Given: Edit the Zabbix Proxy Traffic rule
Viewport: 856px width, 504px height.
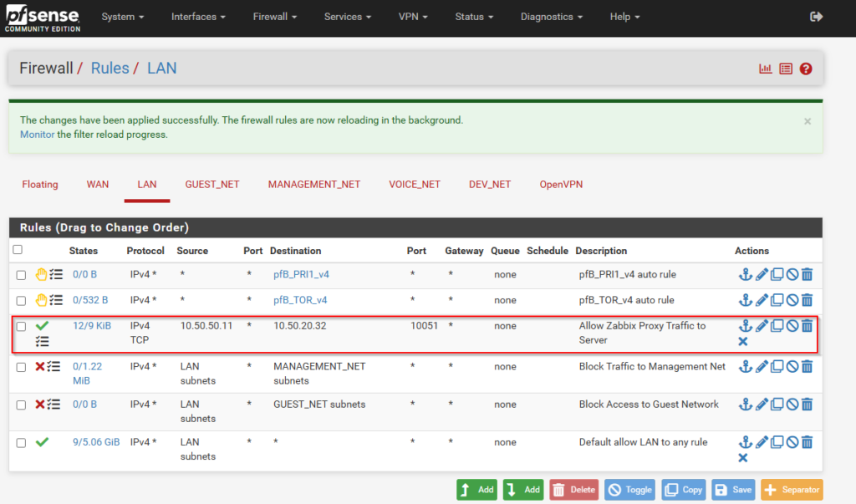Looking at the screenshot, I should (x=762, y=326).
